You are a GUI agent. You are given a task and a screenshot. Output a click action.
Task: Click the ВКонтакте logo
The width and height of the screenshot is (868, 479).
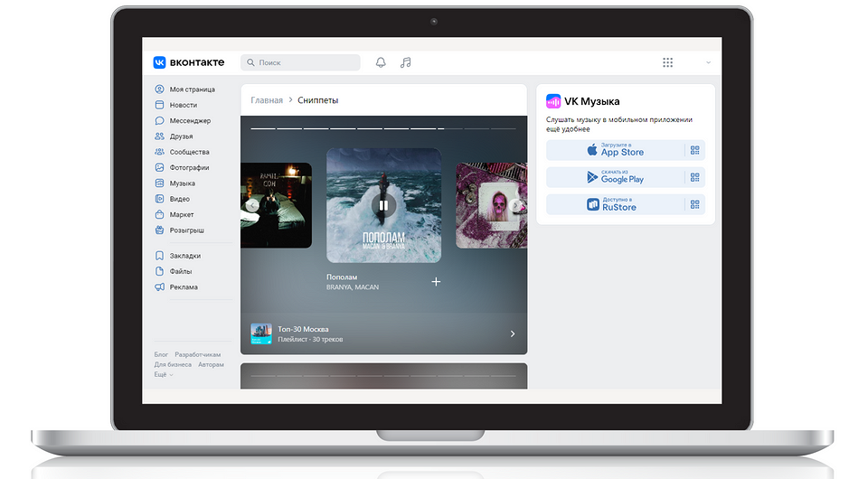pyautogui.click(x=189, y=62)
